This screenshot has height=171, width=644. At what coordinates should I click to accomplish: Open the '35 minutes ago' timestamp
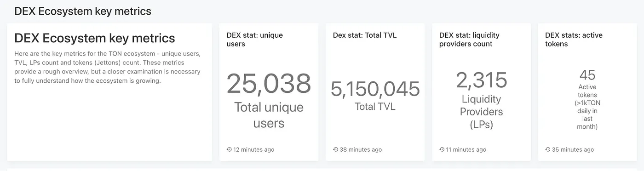click(x=573, y=149)
